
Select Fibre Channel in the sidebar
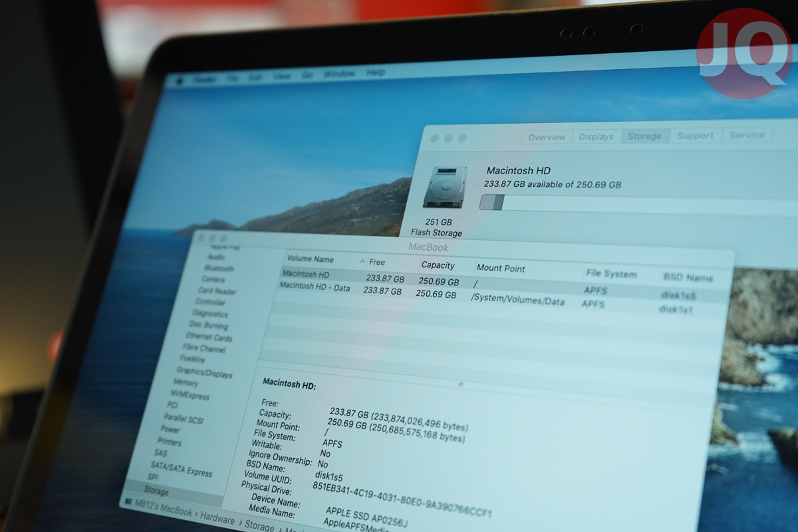pos(204,348)
